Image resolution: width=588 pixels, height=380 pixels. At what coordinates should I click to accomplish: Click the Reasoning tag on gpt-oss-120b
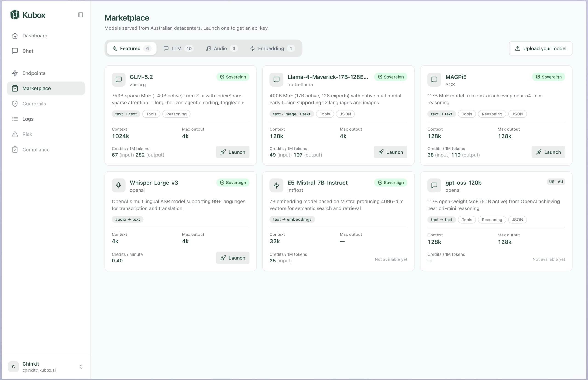coord(492,220)
